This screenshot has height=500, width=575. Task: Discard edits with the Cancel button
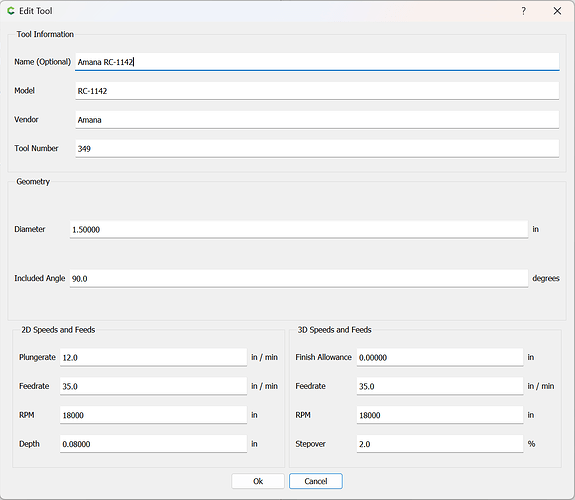(x=316, y=481)
